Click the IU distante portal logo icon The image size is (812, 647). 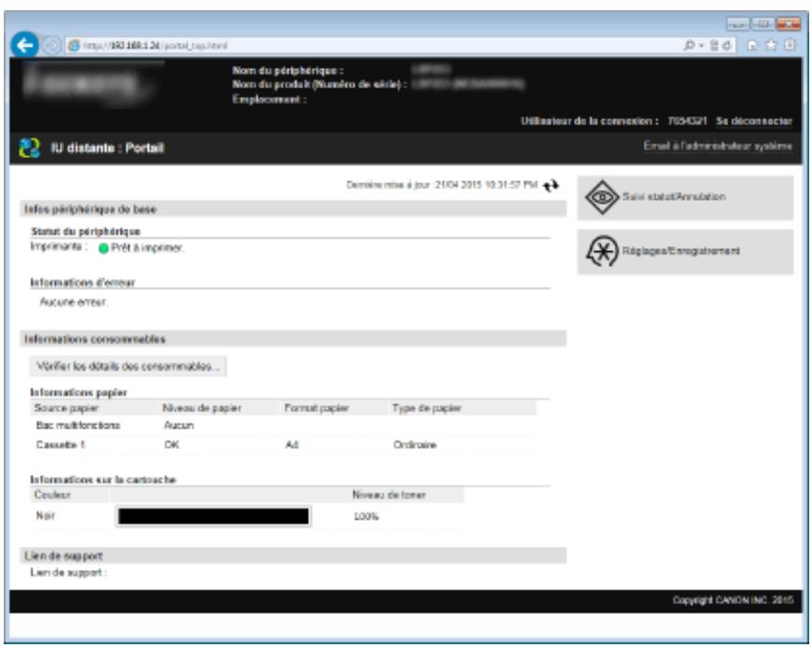click(x=29, y=148)
